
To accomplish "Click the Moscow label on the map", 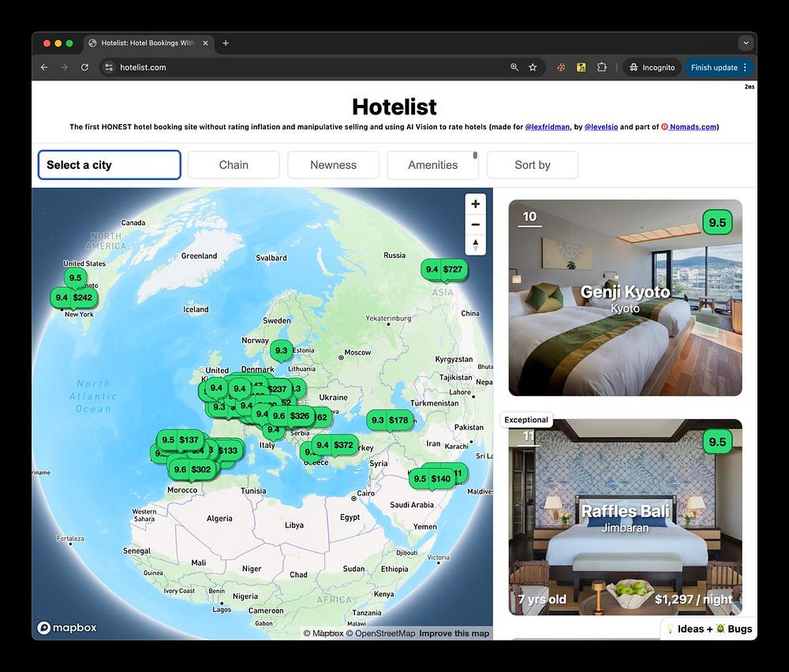I will click(x=357, y=353).
